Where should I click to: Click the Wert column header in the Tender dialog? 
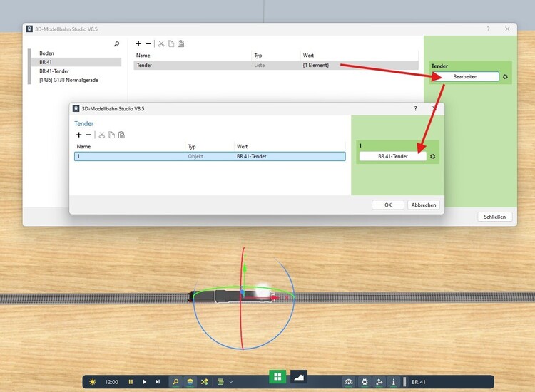(242, 147)
